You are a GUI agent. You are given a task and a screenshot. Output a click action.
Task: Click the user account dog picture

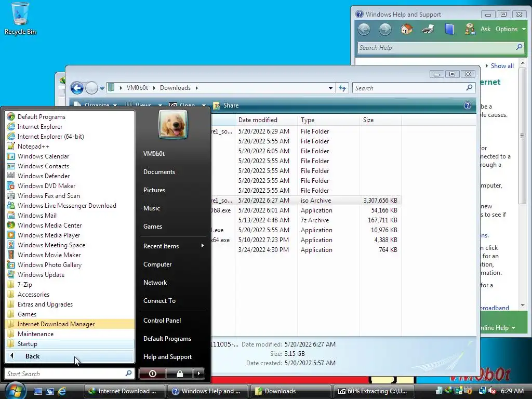(173, 125)
